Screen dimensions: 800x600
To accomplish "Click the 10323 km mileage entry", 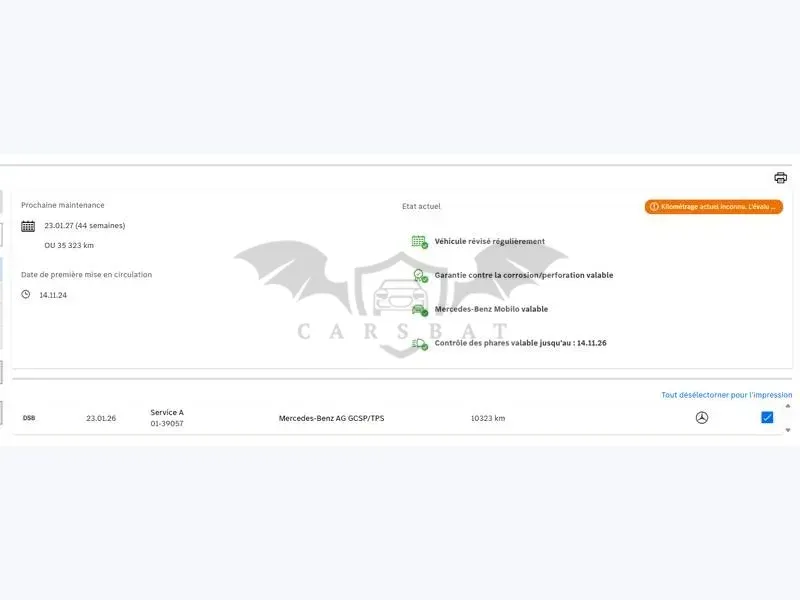I will (488, 418).
